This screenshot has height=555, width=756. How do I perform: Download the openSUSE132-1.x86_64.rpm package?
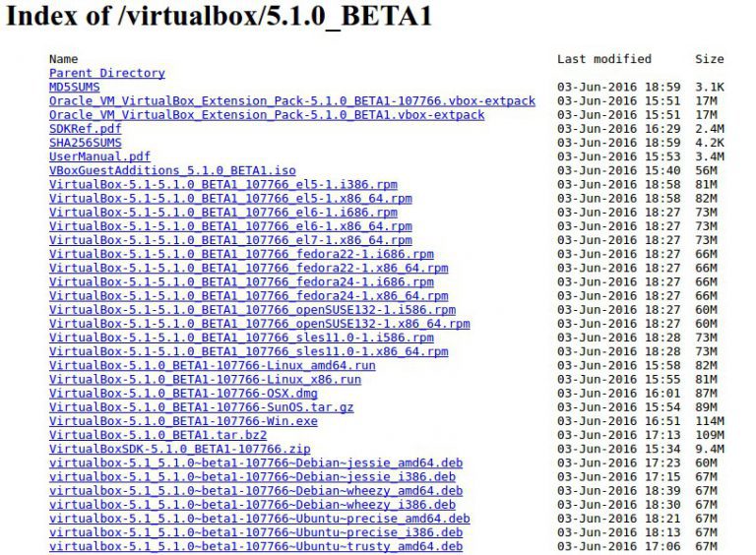(260, 324)
